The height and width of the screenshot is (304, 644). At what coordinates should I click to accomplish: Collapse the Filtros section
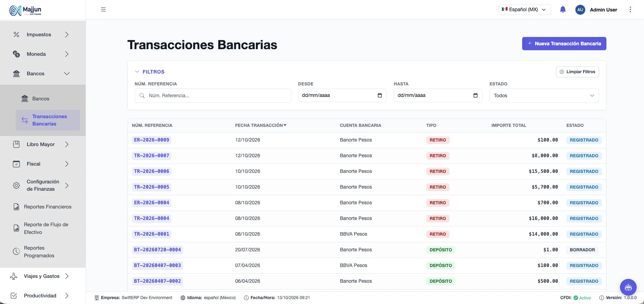point(150,71)
